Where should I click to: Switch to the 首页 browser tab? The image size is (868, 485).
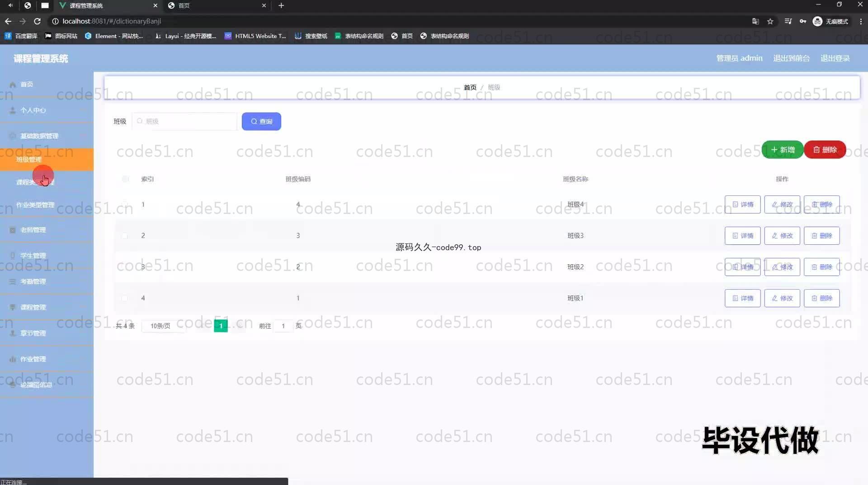click(216, 5)
